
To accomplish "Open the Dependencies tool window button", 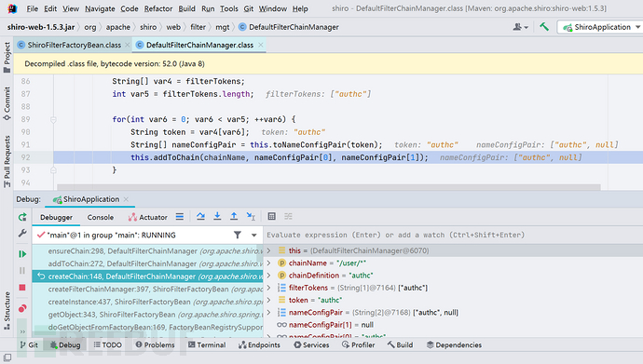I will point(454,344).
